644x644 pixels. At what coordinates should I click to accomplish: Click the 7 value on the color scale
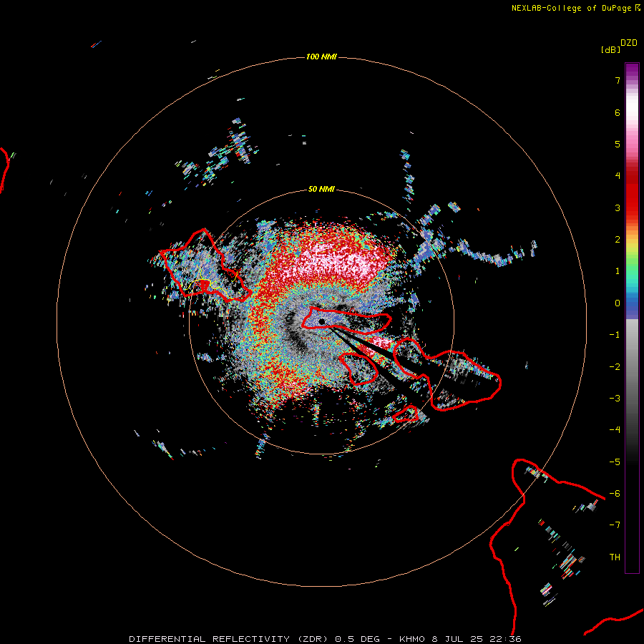point(618,80)
